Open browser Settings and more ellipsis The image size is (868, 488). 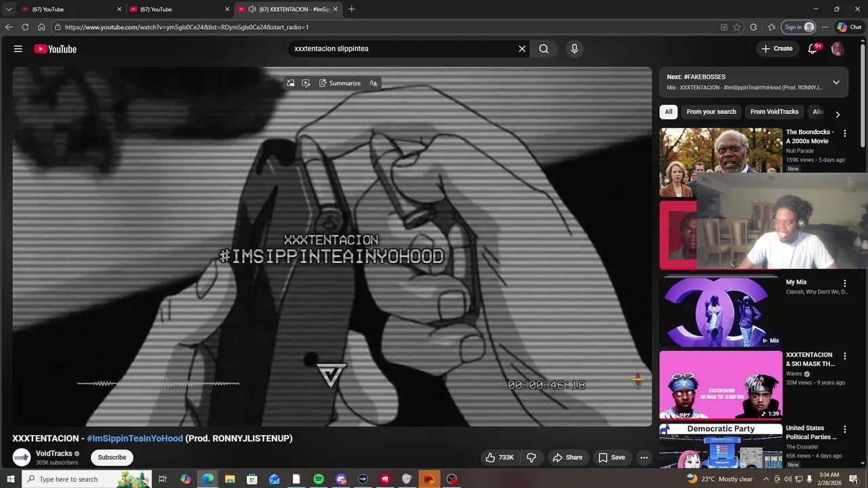pos(825,27)
